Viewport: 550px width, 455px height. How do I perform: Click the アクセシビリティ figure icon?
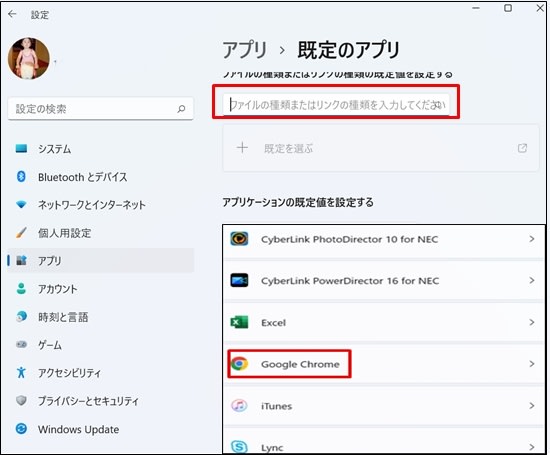(x=21, y=372)
